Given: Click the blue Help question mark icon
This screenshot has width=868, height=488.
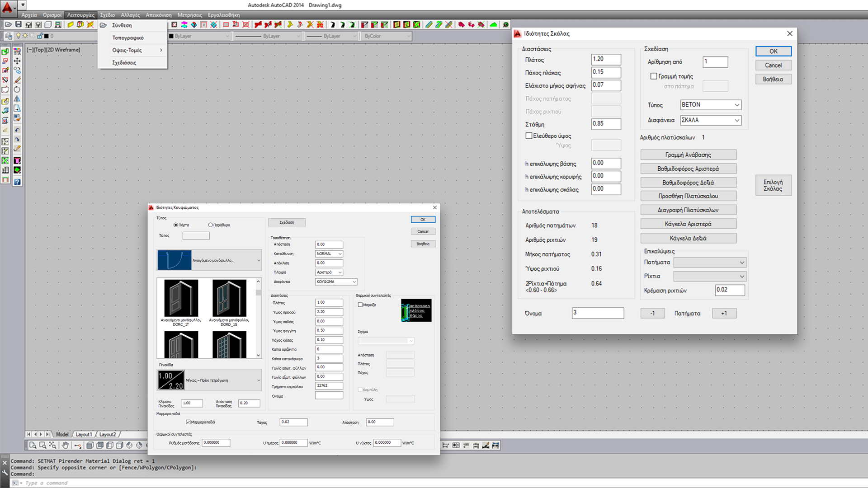Looking at the screenshot, I should point(17,182).
